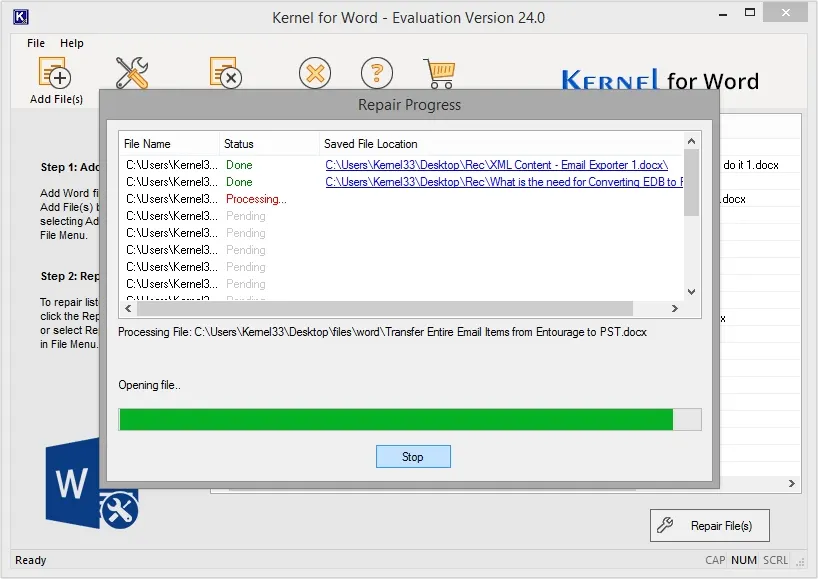Open the File menu
The height and width of the screenshot is (579, 818).
click(36, 43)
